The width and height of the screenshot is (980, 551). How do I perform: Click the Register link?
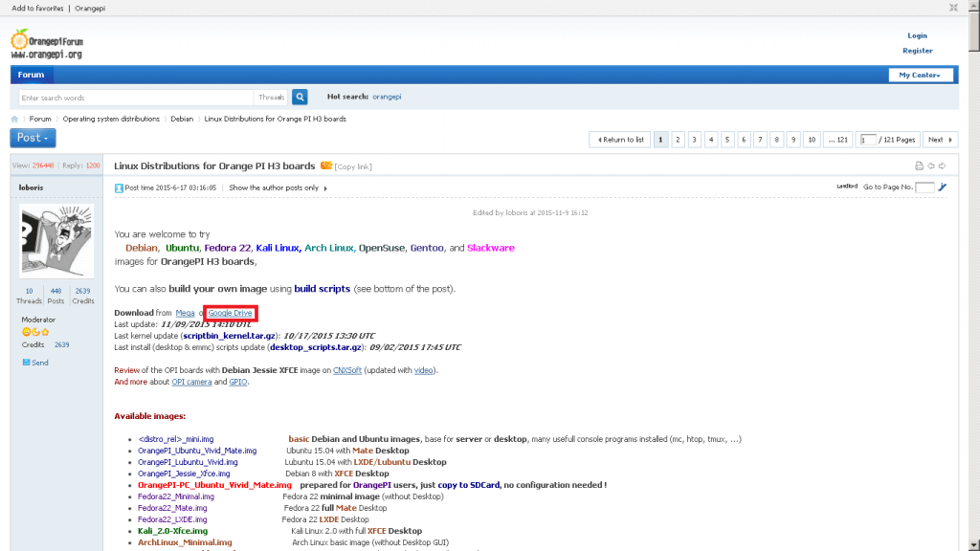click(917, 51)
